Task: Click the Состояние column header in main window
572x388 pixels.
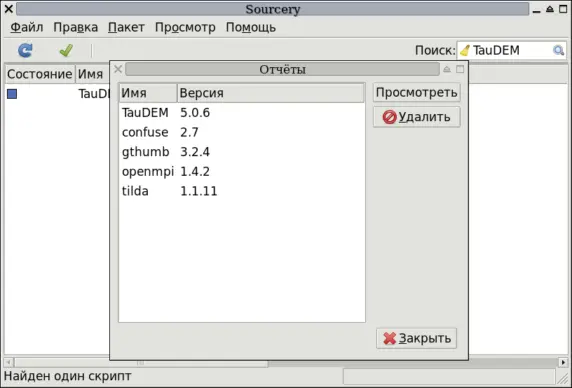Action: [x=39, y=74]
